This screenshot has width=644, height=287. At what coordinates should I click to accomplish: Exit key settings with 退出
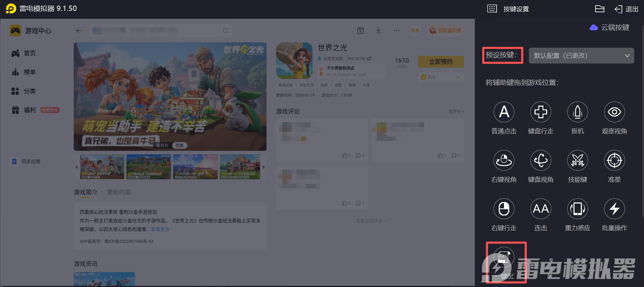click(626, 9)
